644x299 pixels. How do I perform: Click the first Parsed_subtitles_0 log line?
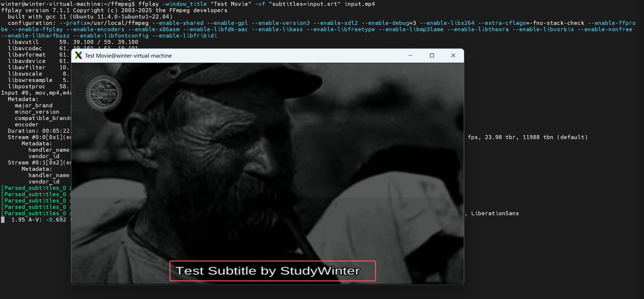(35, 188)
